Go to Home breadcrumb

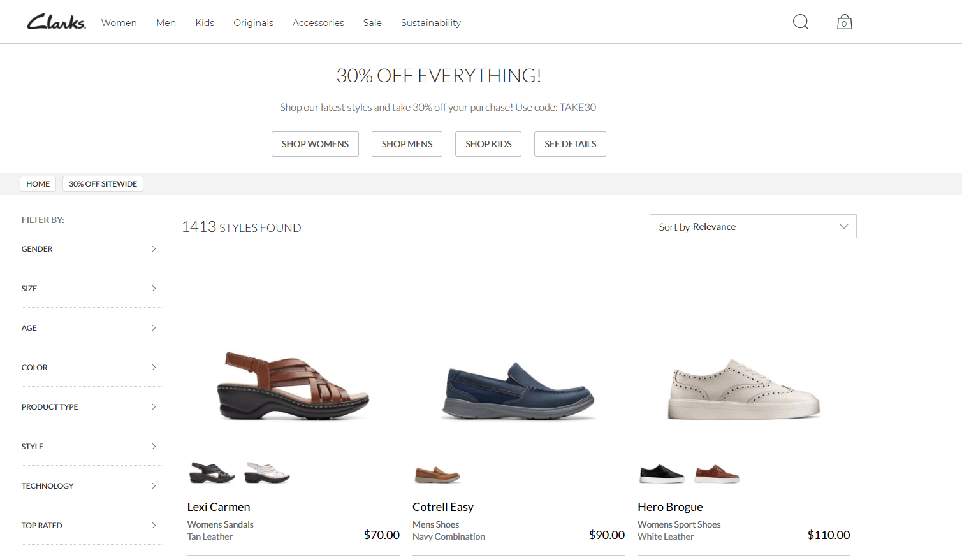[38, 184]
